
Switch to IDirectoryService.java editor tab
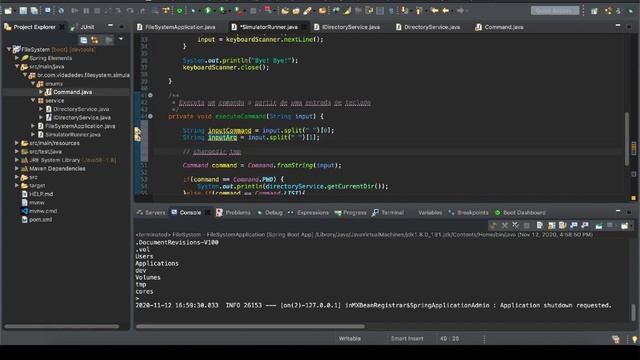click(x=347, y=27)
